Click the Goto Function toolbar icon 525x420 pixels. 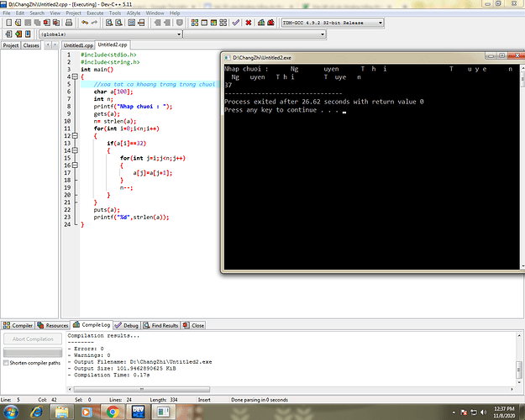(132, 23)
